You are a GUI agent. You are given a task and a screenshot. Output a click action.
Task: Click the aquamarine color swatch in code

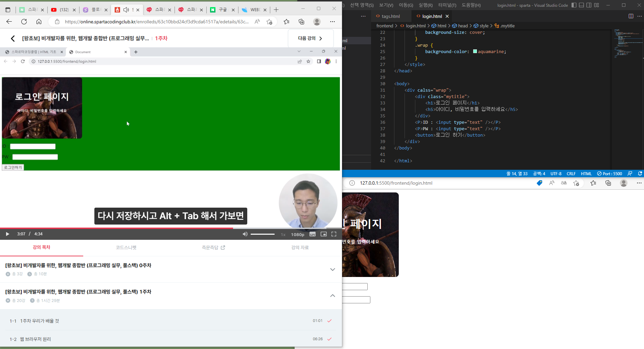[x=475, y=51]
